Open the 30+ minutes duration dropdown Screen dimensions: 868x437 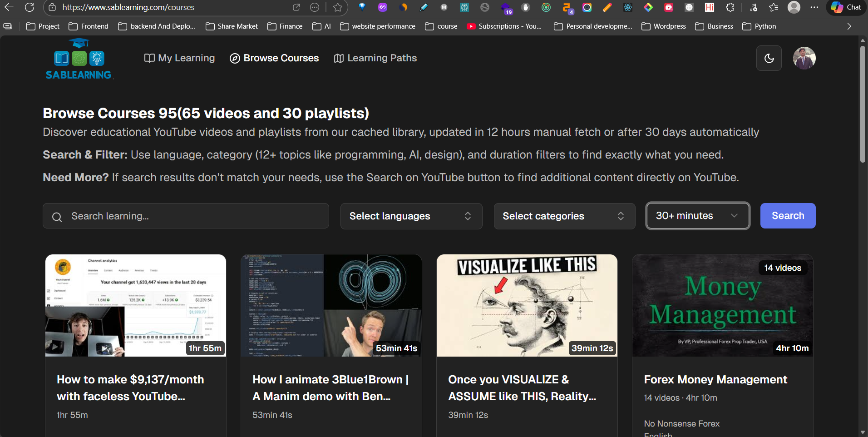point(697,216)
